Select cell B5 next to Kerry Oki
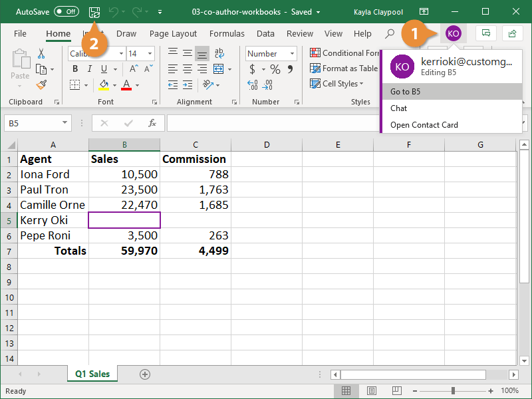 coord(124,220)
